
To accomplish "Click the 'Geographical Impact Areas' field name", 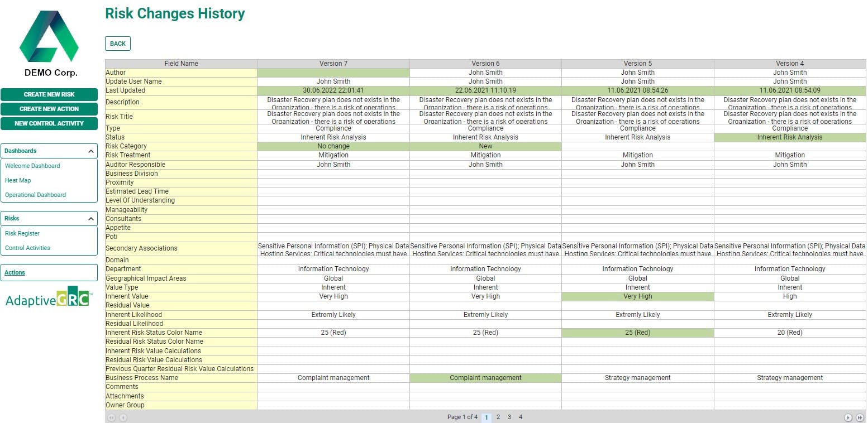I will click(x=182, y=278).
